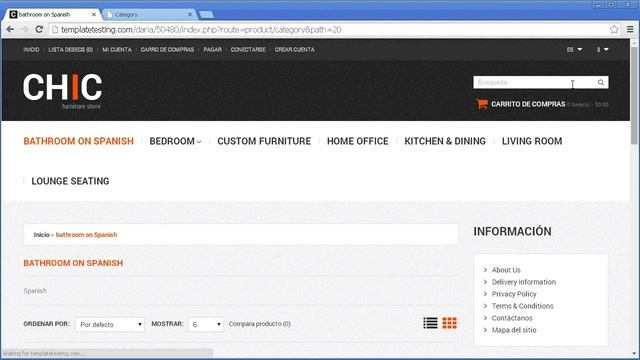Click Compara producto (0) link

click(260, 324)
